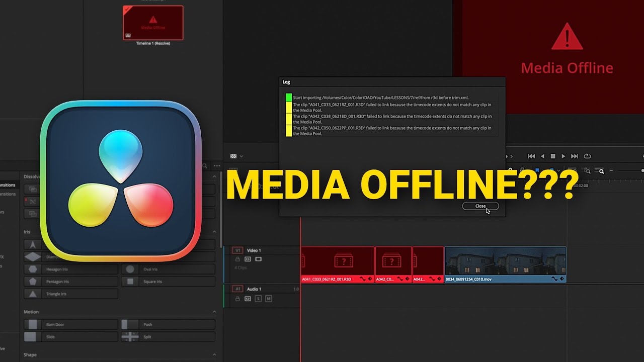644x362 pixels.
Task: Collapse the Motion category
Action: point(214,312)
